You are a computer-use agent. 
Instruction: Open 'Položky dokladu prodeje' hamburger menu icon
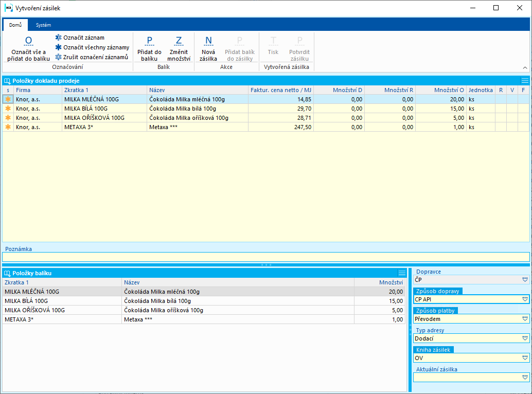pyautogui.click(x=524, y=81)
